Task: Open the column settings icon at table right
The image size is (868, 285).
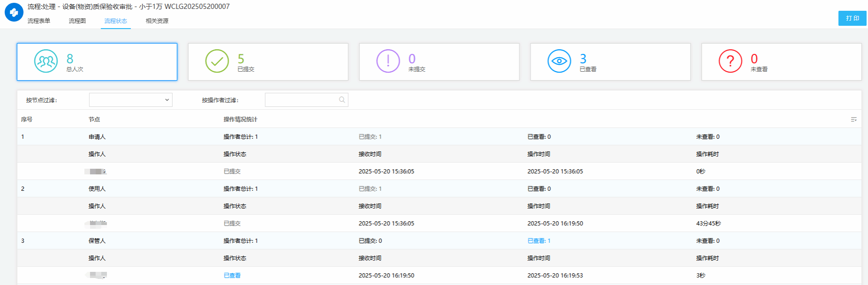Action: tap(853, 120)
